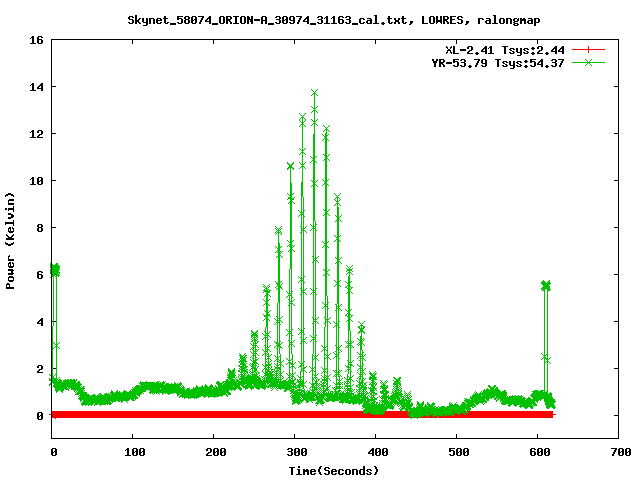Click the plot title Skynet_58074_ORION-A_30974_31163_cal.txt
The height and width of the screenshot is (480, 640).
pos(267,20)
